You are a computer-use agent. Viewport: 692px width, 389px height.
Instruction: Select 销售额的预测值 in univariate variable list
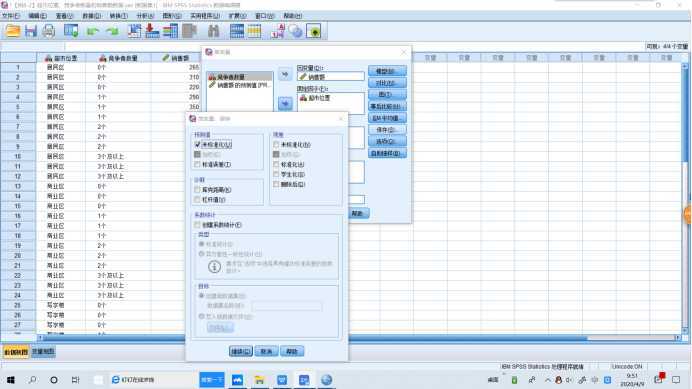pos(240,85)
